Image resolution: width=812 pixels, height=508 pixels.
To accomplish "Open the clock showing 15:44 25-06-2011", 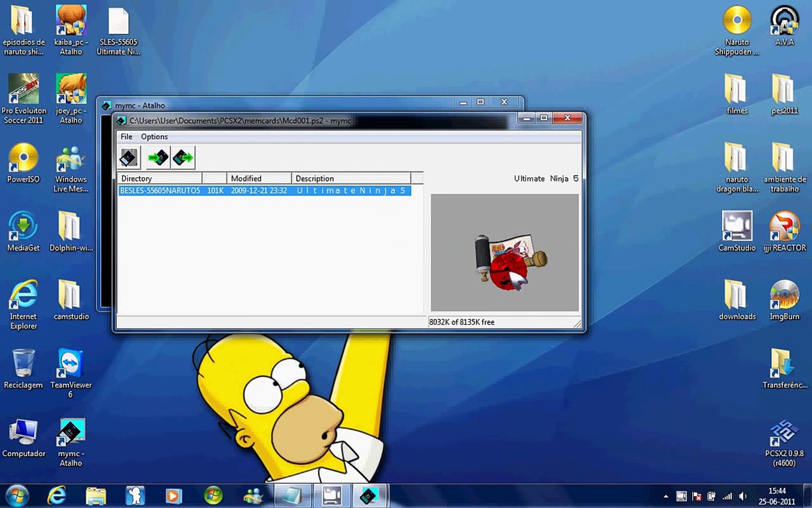I will click(777, 496).
